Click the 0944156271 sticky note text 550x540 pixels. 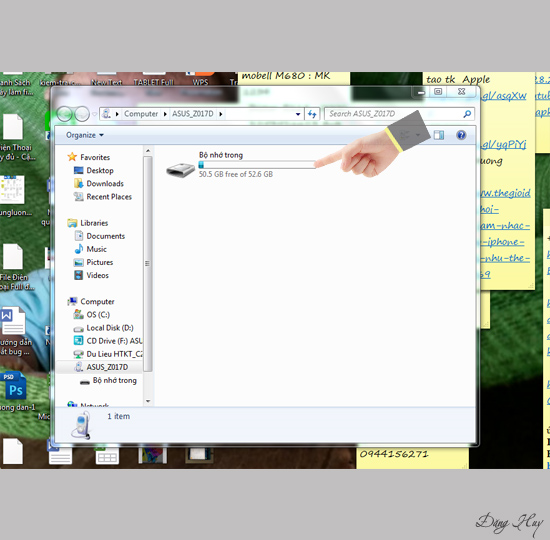tap(394, 454)
